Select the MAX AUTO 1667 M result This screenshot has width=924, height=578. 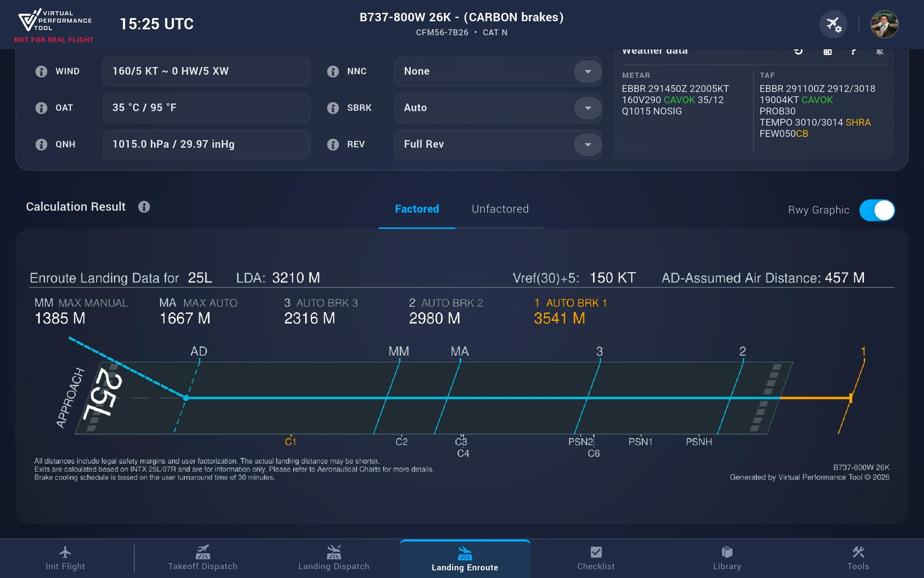point(198,311)
